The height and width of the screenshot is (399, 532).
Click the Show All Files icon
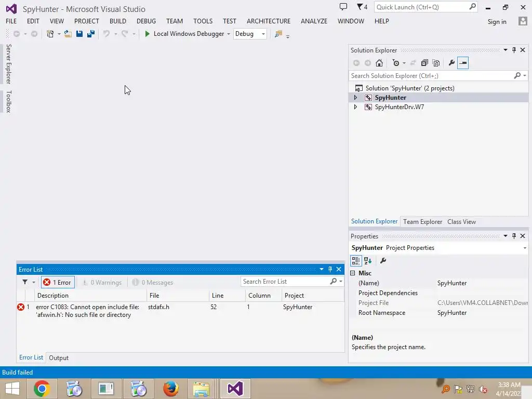[x=436, y=63]
